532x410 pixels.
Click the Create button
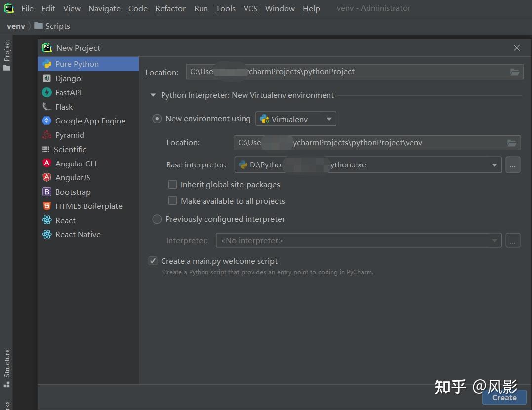pos(504,397)
